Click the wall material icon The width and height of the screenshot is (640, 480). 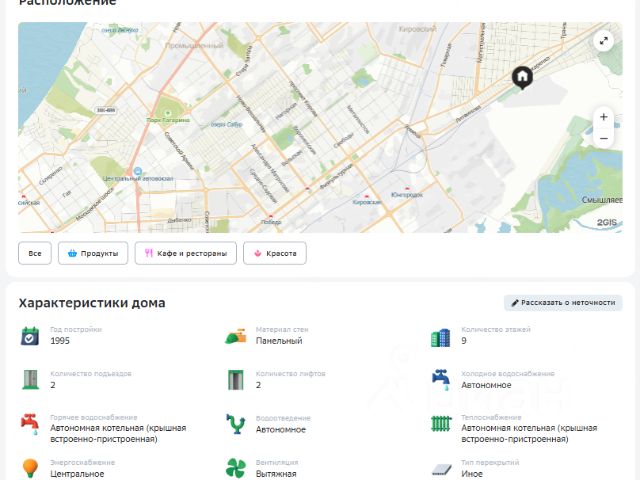point(236,336)
